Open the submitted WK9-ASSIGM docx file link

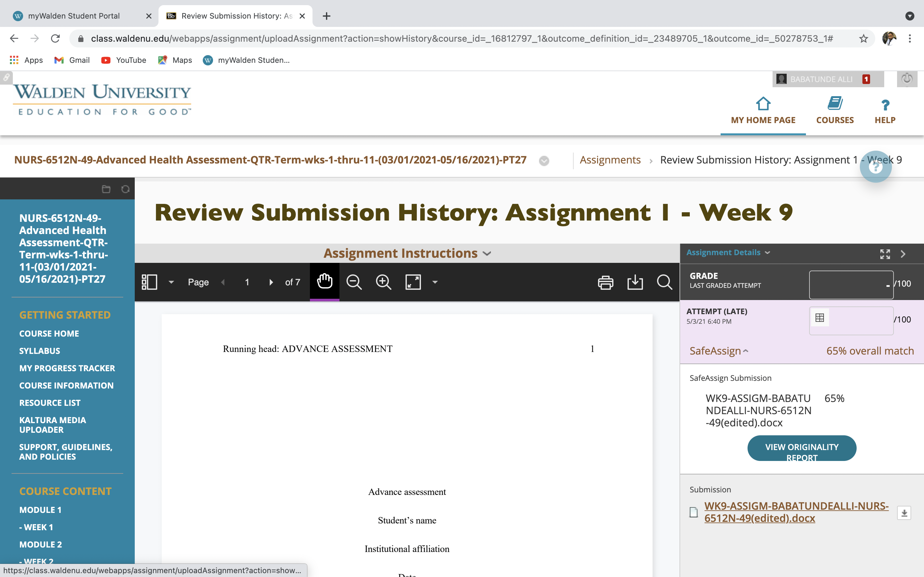pos(796,512)
